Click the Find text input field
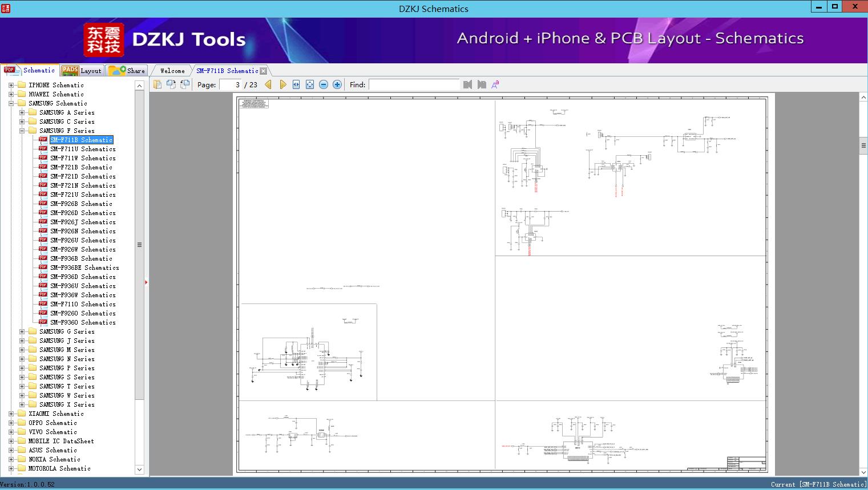The height and width of the screenshot is (490, 868). click(x=414, y=84)
